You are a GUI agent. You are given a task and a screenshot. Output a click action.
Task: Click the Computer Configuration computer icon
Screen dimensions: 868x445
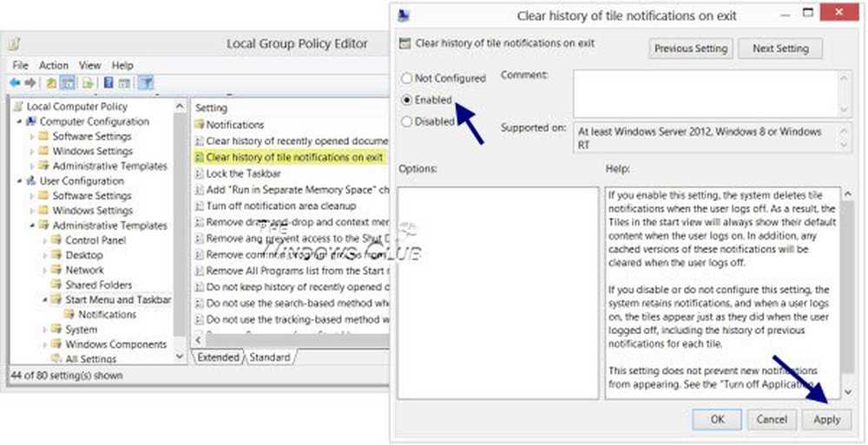(x=31, y=121)
